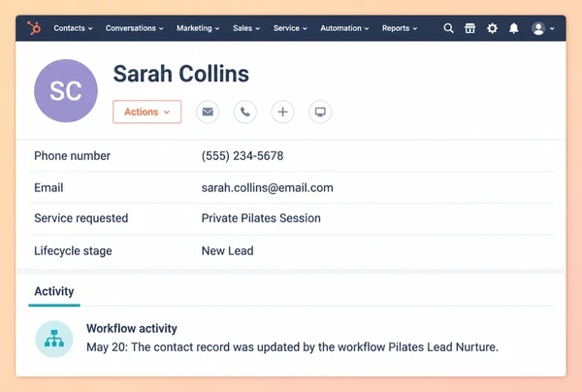
Task: Click the Sarah Collins contact name
Action: pos(181,74)
